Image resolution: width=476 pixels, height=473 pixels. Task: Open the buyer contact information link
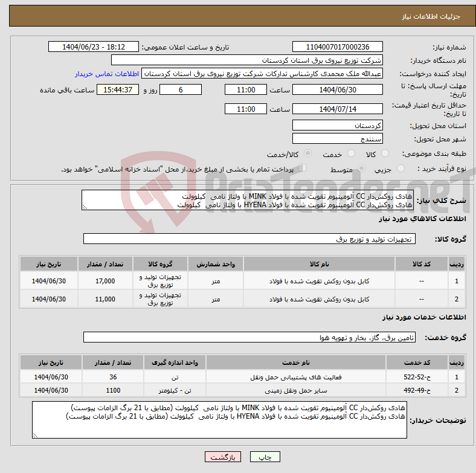107,74
